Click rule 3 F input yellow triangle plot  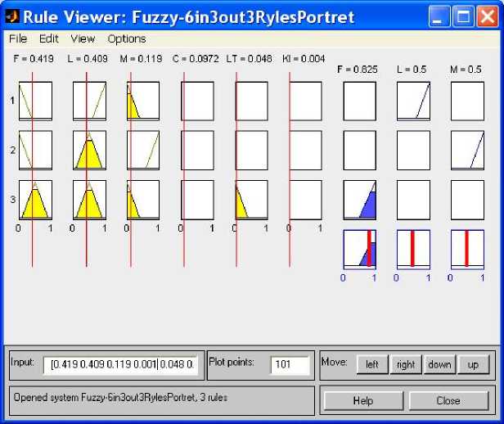35,200
